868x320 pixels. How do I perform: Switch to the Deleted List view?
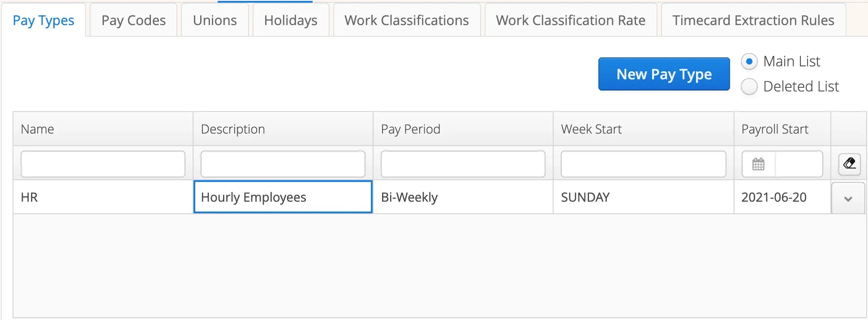[749, 86]
